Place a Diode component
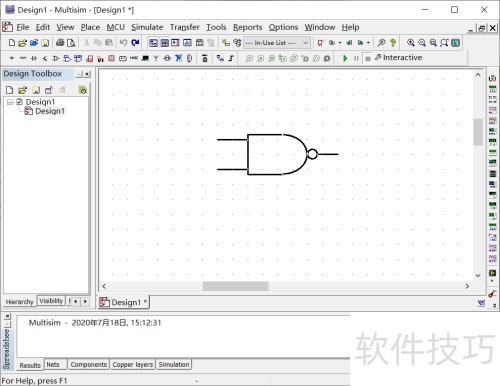Image resolution: width=500 pixels, height=386 pixels. pos(34,58)
